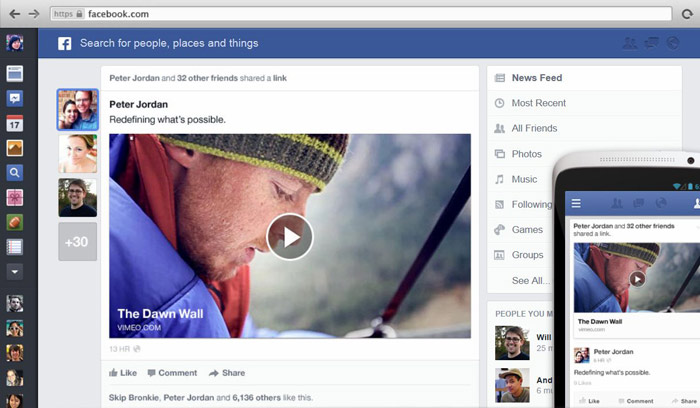Expand the sidebar's more-items down arrow

coord(15,271)
